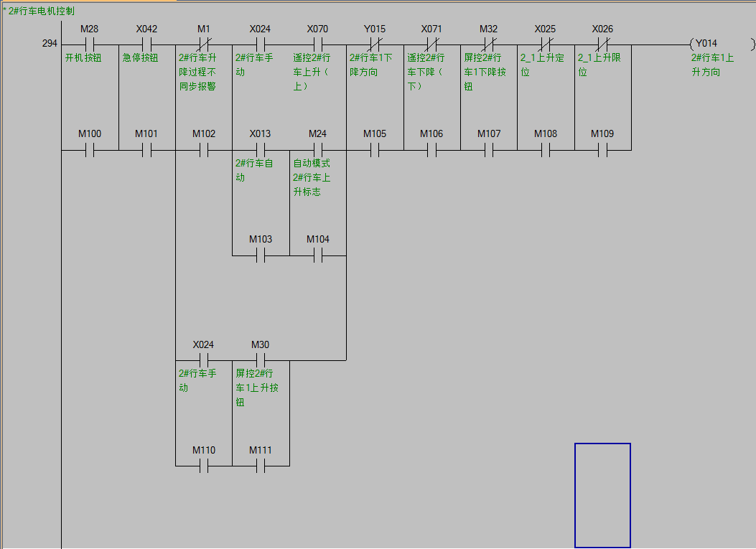
Task: Click the M30 screen rise button contact
Action: [x=261, y=360]
